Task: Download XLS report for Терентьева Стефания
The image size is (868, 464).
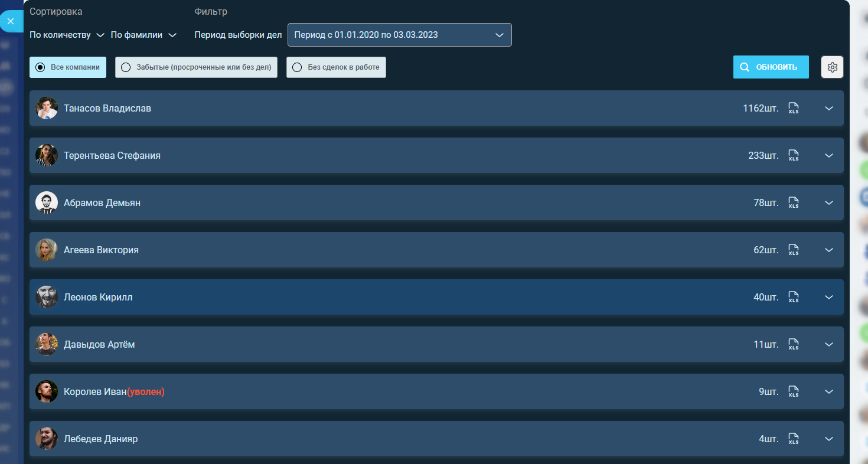Action: tap(794, 155)
